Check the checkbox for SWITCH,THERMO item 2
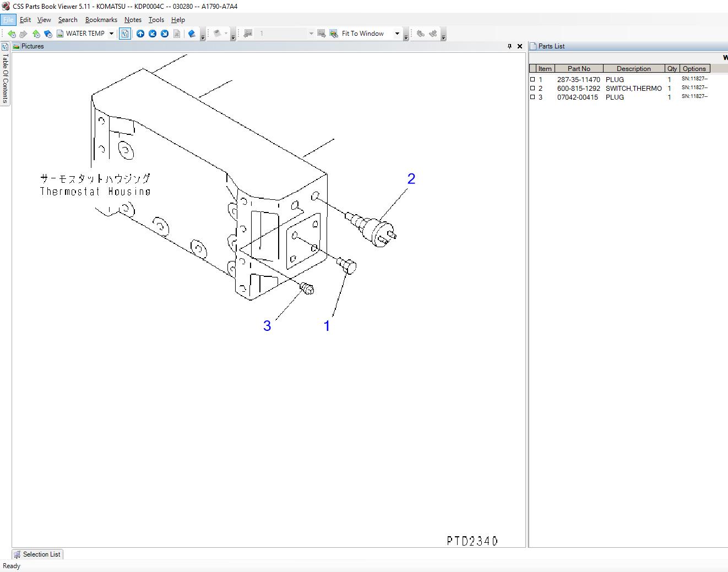728x572 pixels. pos(533,88)
